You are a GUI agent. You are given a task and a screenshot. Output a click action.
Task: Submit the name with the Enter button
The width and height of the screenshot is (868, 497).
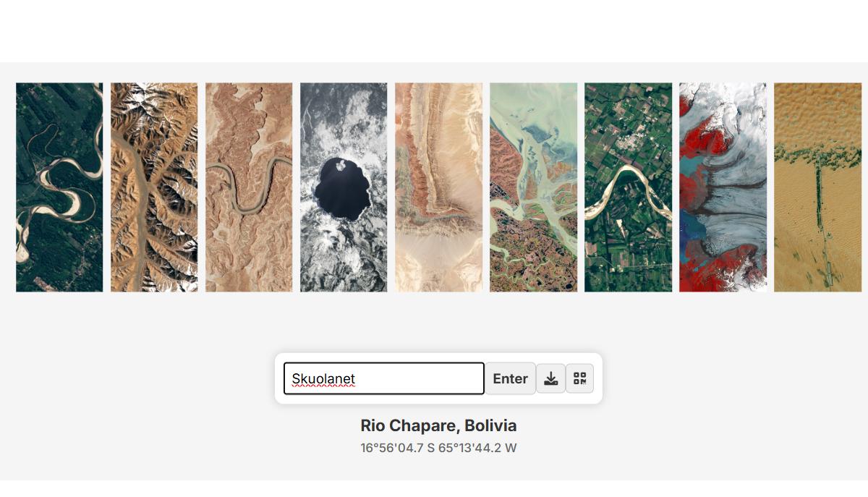coord(510,378)
